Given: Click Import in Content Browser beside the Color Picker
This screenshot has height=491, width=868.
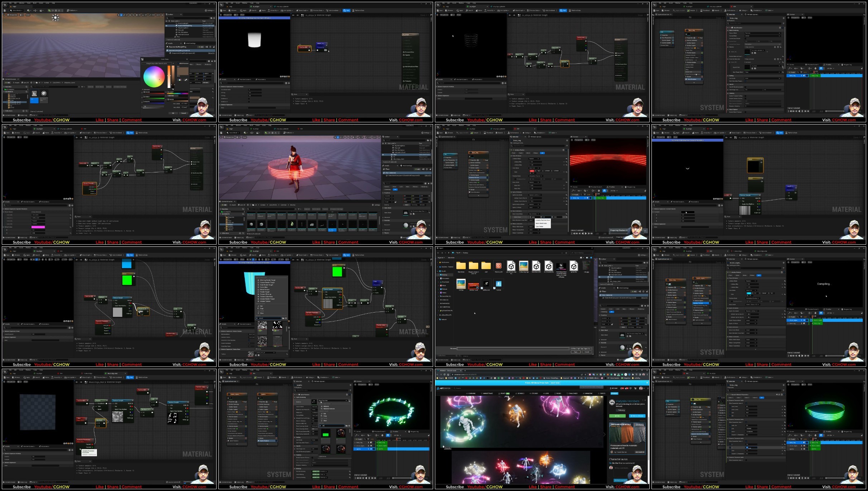Looking at the screenshot, I should click(16, 83).
